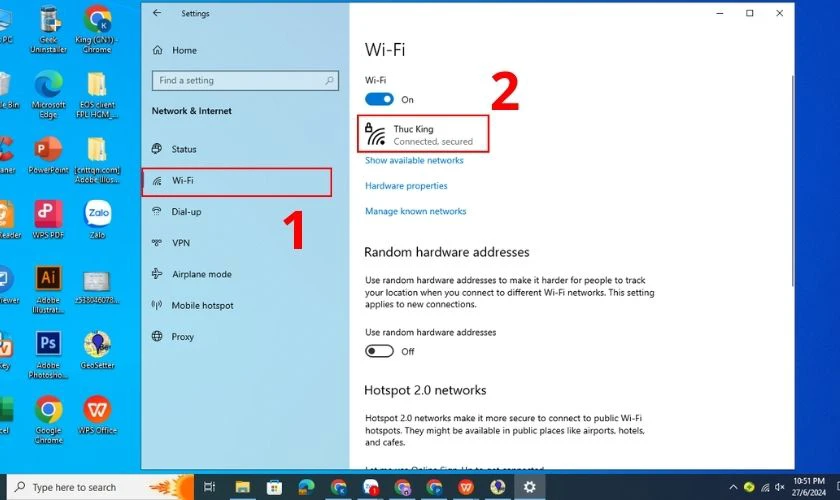Click the search magnifier in Find a setting
This screenshot has height=500, width=840.
329,80
